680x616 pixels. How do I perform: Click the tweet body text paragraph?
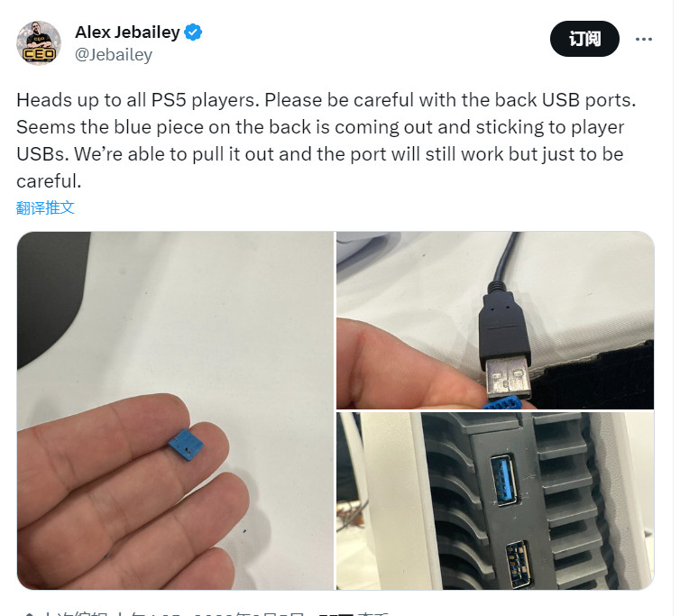click(326, 141)
